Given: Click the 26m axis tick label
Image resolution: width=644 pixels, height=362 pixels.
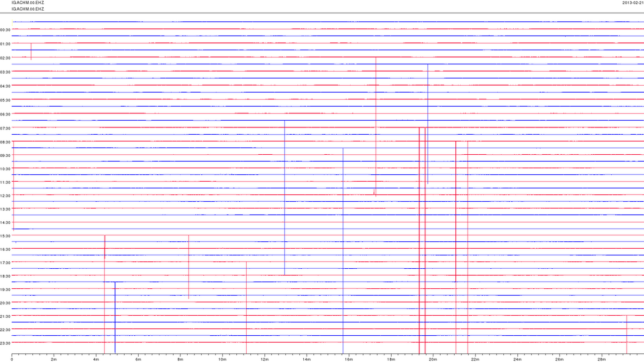Looking at the screenshot, I should [559, 359].
